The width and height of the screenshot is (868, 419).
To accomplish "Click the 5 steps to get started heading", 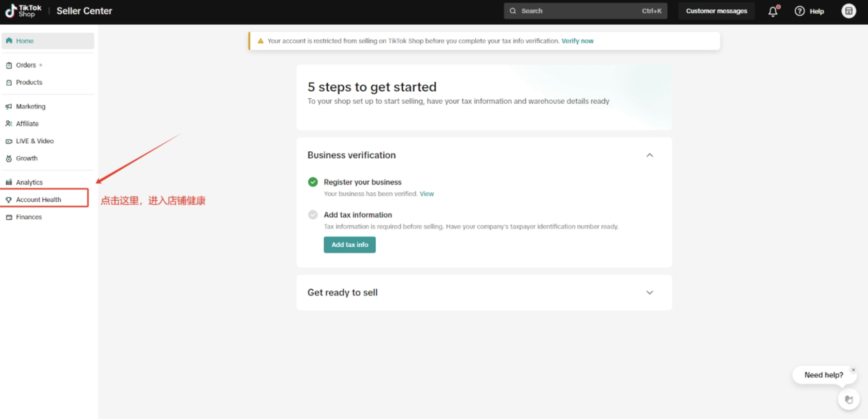I will tap(372, 87).
